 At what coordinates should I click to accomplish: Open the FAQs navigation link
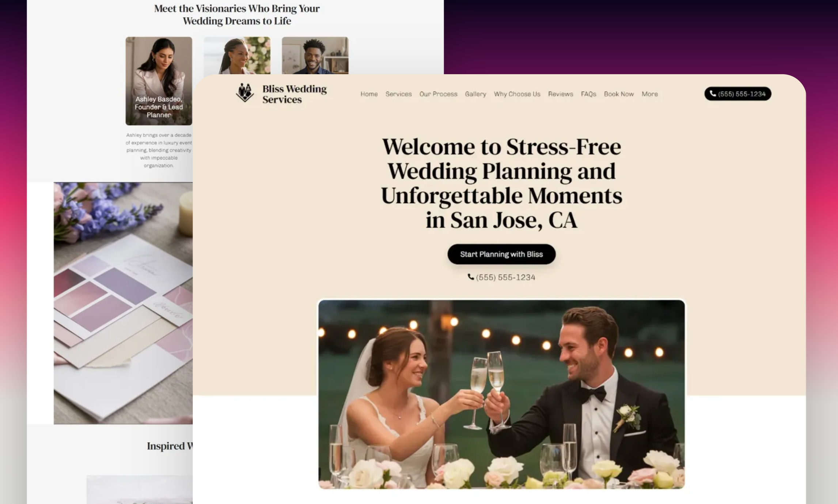(x=588, y=94)
